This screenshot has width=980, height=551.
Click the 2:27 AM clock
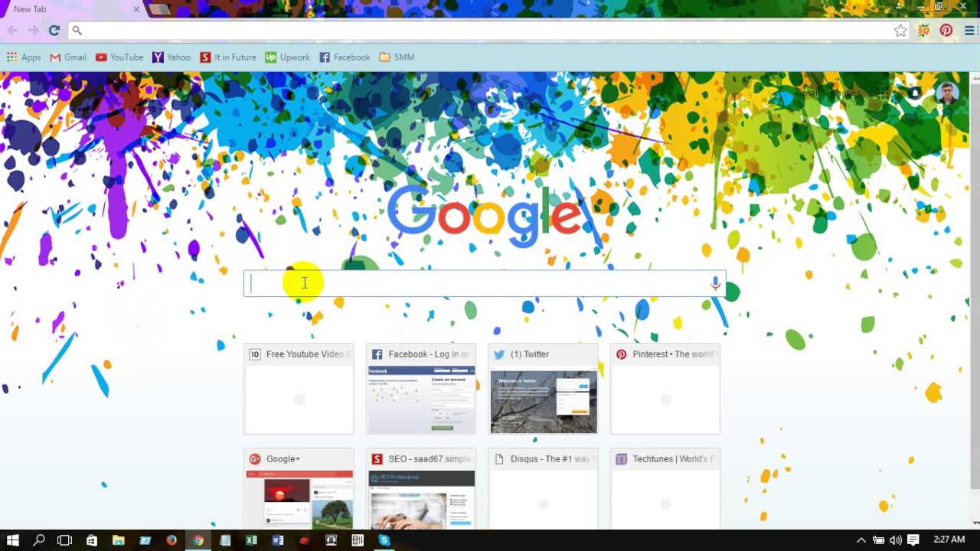(x=949, y=540)
